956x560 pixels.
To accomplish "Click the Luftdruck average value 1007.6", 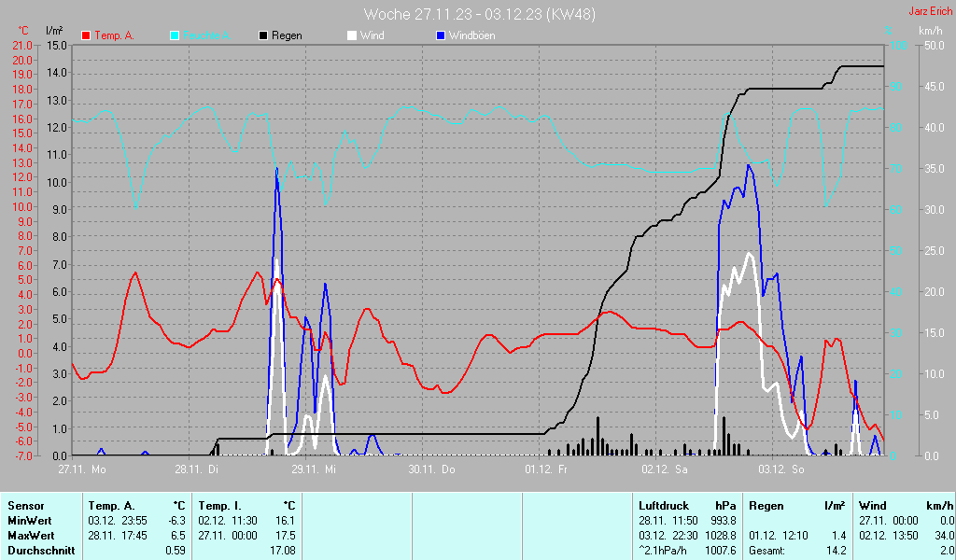I will point(721,551).
